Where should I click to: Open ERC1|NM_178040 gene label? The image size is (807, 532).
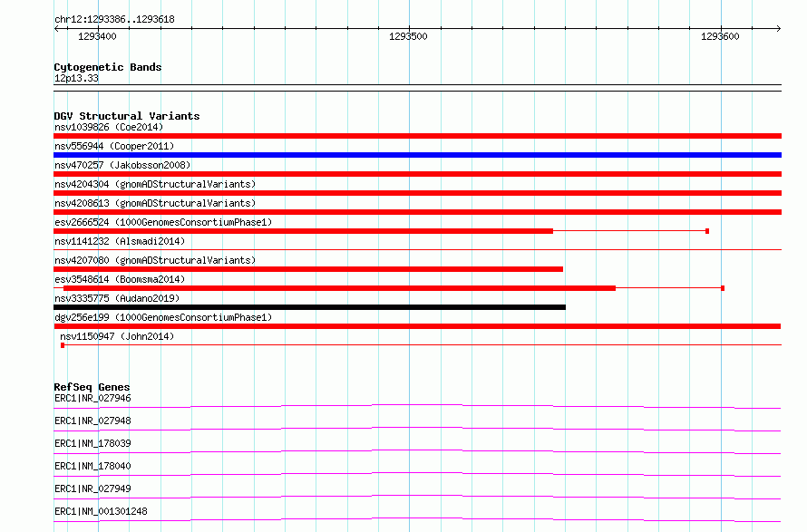coord(92,466)
